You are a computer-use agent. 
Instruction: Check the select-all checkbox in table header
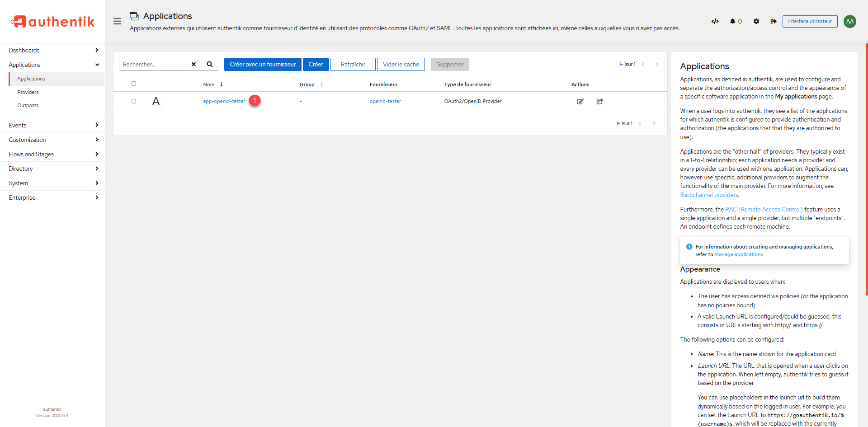[x=133, y=84]
